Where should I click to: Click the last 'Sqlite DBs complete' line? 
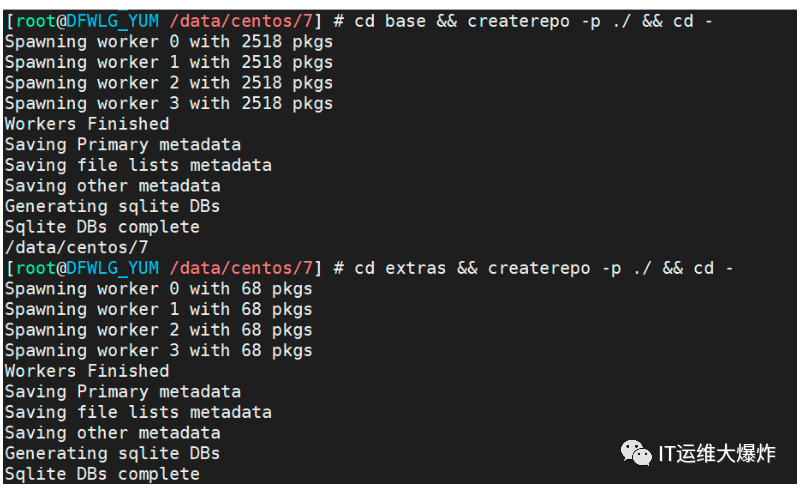(101, 474)
